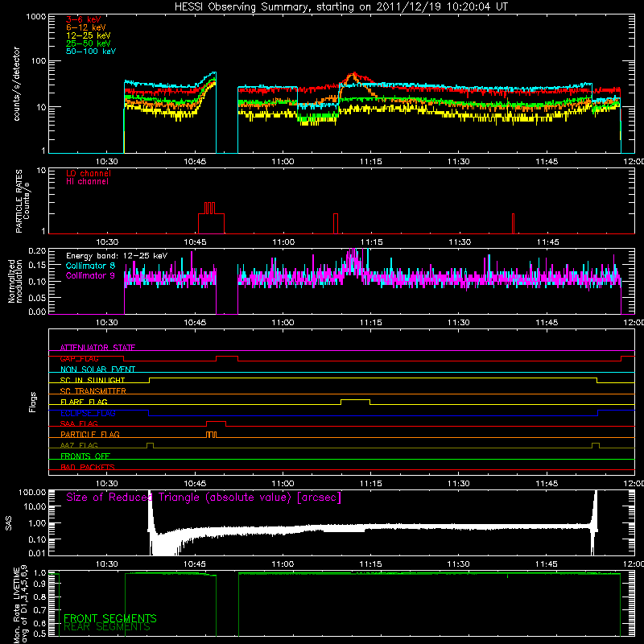Click the GAP_FLAG raised step near 10:50
Viewport: 644px width, 644px height.
(227, 358)
